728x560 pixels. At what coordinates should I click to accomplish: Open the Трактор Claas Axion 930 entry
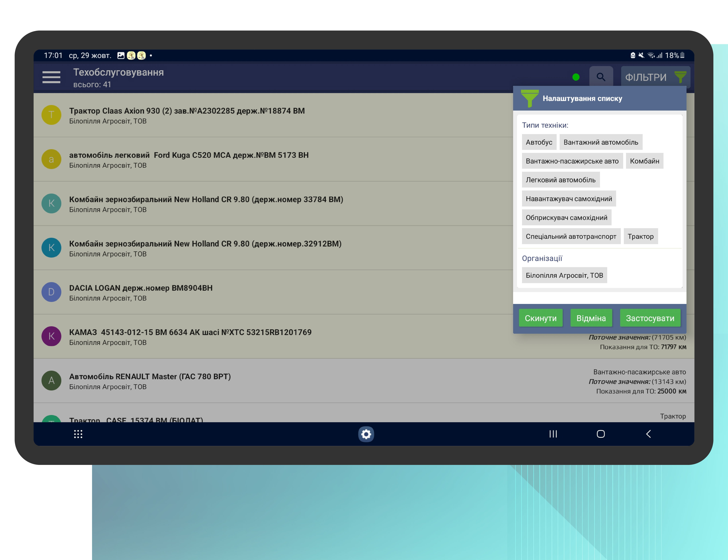[x=187, y=115]
